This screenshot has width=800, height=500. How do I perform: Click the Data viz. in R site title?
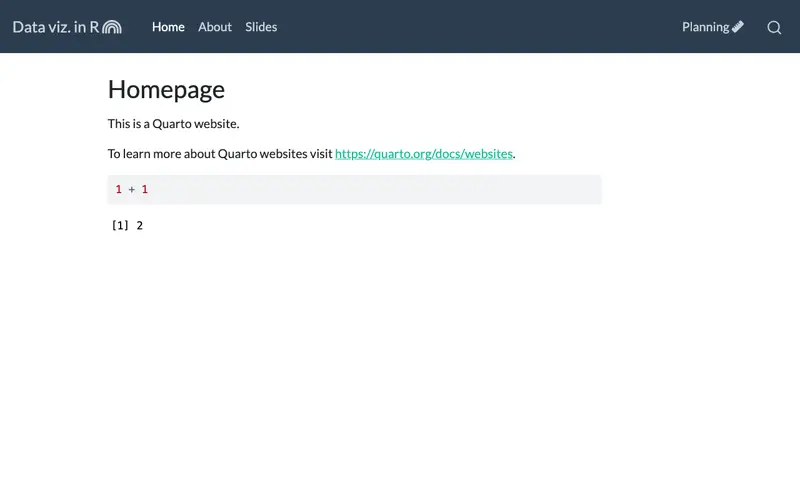click(56, 27)
